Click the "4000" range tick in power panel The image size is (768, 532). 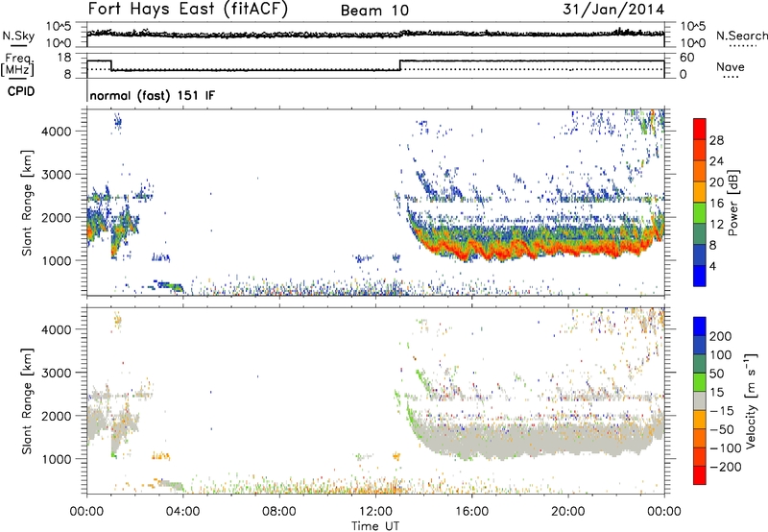tap(56, 132)
